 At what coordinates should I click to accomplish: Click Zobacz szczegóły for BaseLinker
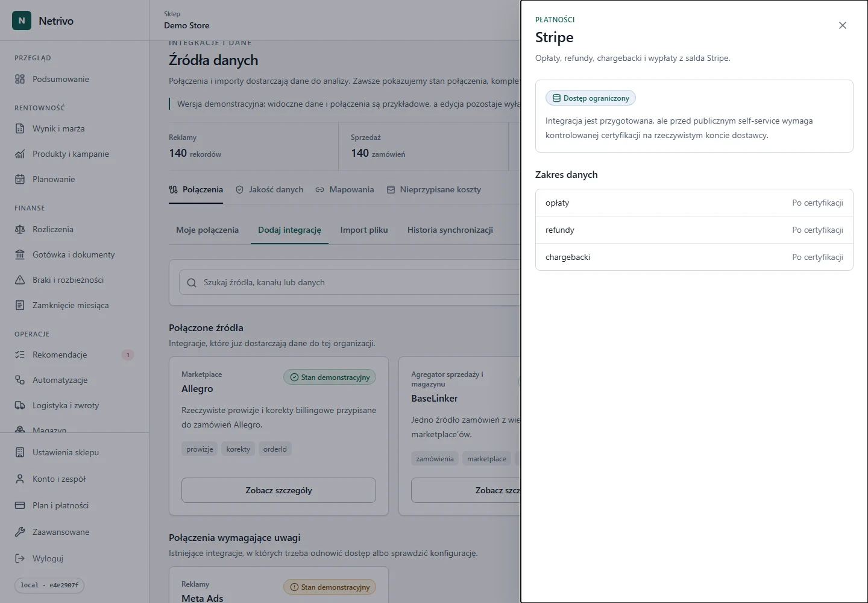(466, 490)
